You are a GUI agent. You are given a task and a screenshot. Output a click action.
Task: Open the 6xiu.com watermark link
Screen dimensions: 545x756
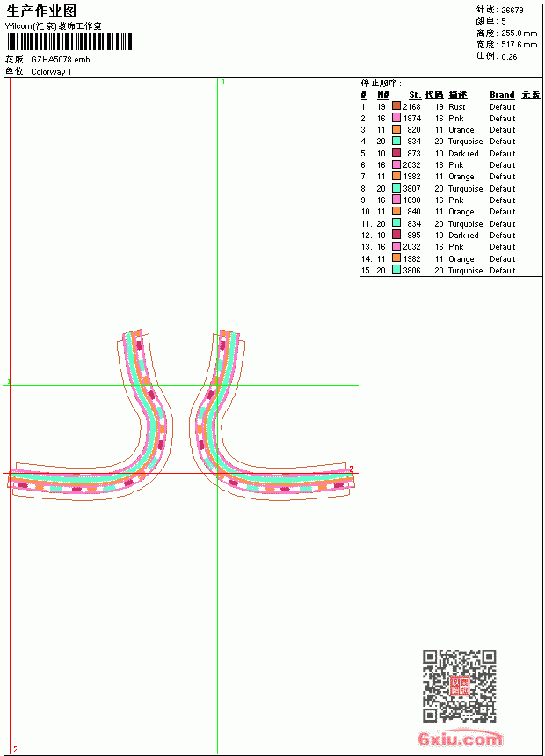[460, 738]
